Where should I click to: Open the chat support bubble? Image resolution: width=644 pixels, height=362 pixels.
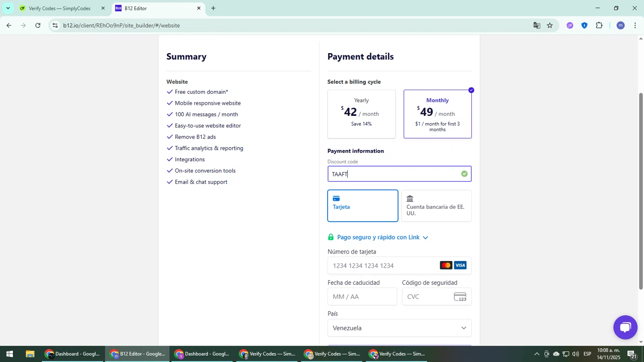[625, 328]
